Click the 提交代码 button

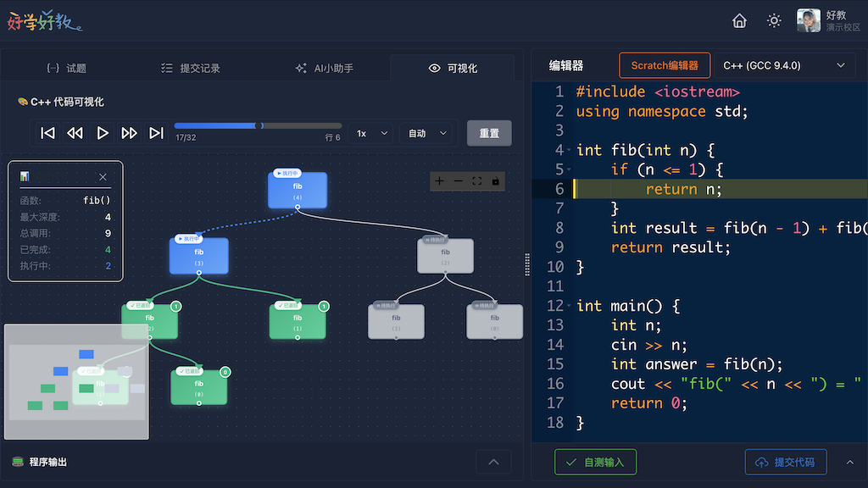click(785, 462)
